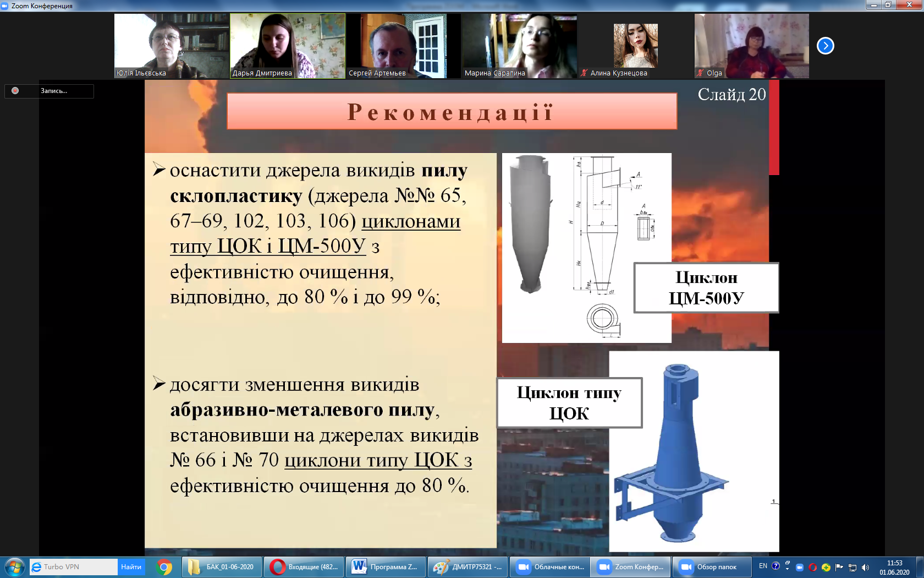Click the Internet Explorer icon in search bar
924x578 pixels.
36,567
